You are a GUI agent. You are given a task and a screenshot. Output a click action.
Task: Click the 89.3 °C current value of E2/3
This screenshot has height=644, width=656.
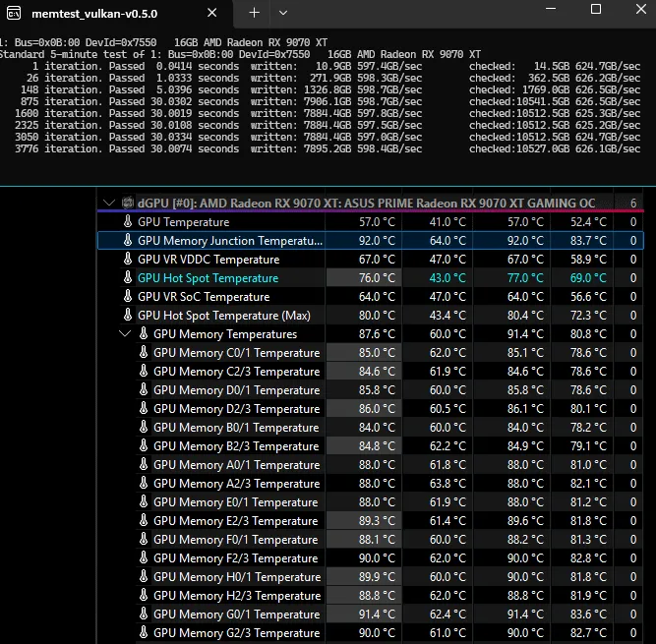tap(377, 521)
